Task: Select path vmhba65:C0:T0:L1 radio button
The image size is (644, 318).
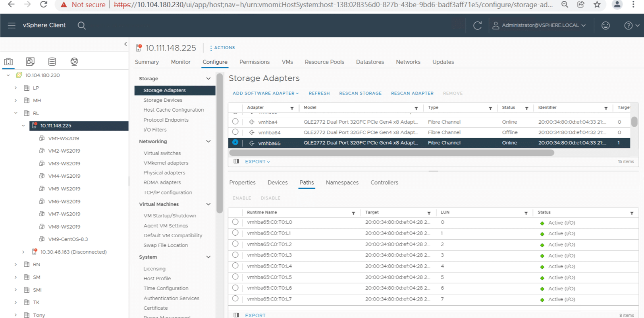Action: click(235, 233)
